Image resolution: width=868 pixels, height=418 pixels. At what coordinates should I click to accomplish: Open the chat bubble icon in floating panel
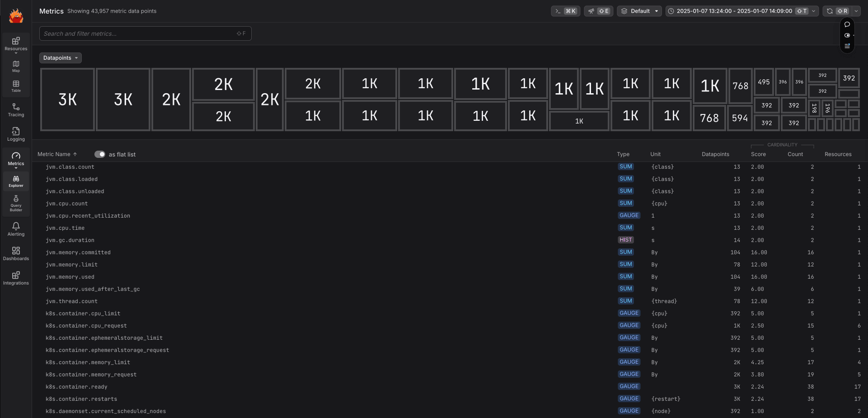(x=847, y=24)
